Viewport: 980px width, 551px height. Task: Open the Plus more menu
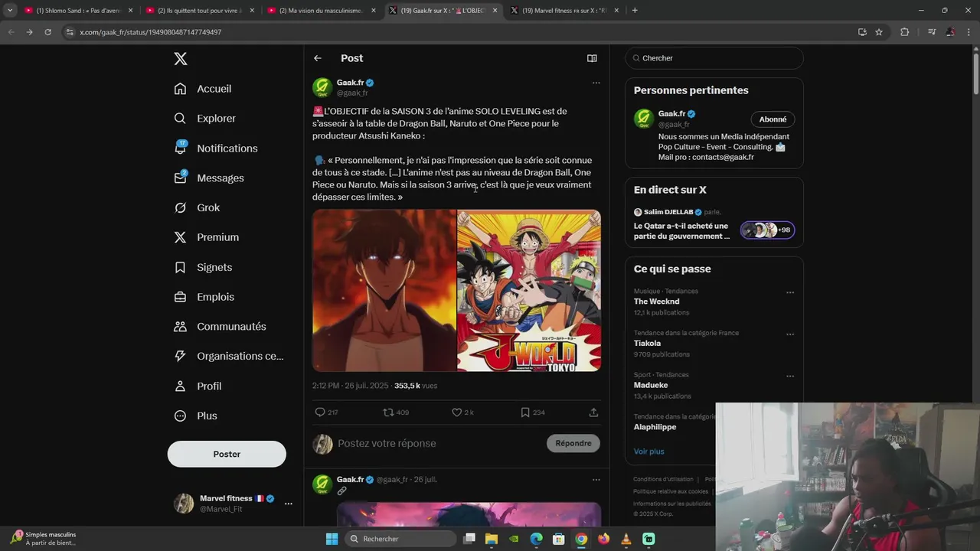coord(195,416)
